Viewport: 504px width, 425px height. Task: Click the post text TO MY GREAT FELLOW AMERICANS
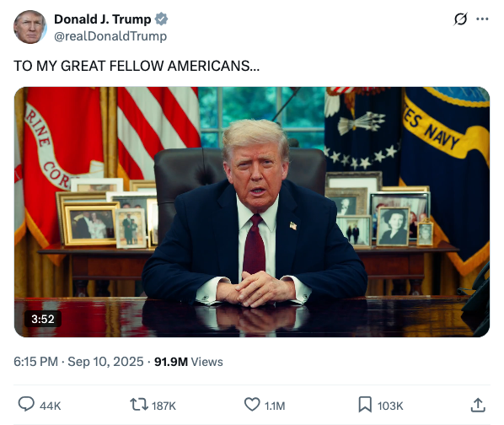click(137, 66)
